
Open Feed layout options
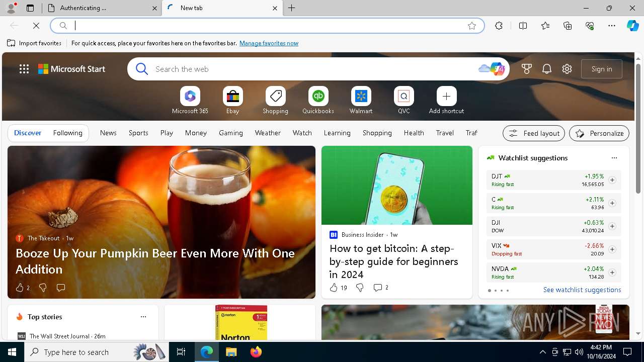[534, 133]
